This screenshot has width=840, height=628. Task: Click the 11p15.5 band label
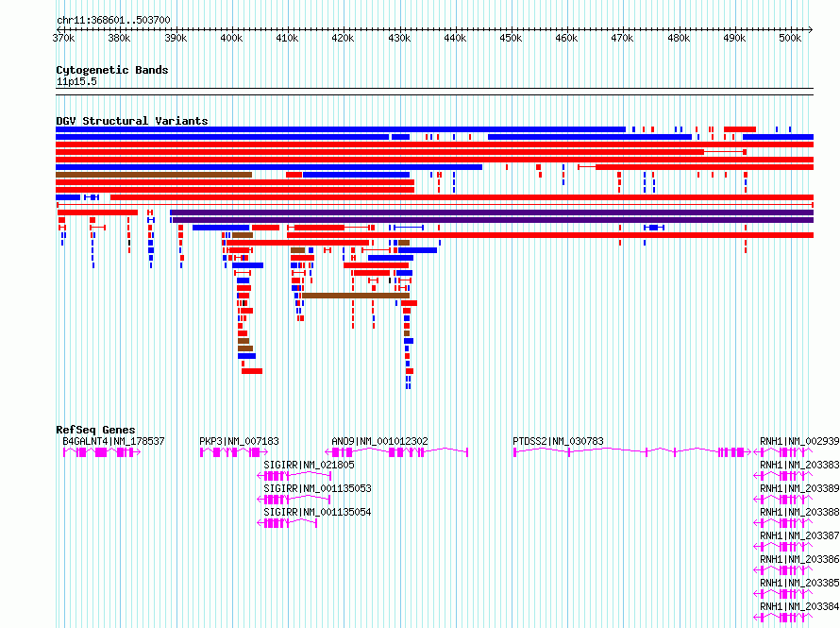click(x=76, y=81)
